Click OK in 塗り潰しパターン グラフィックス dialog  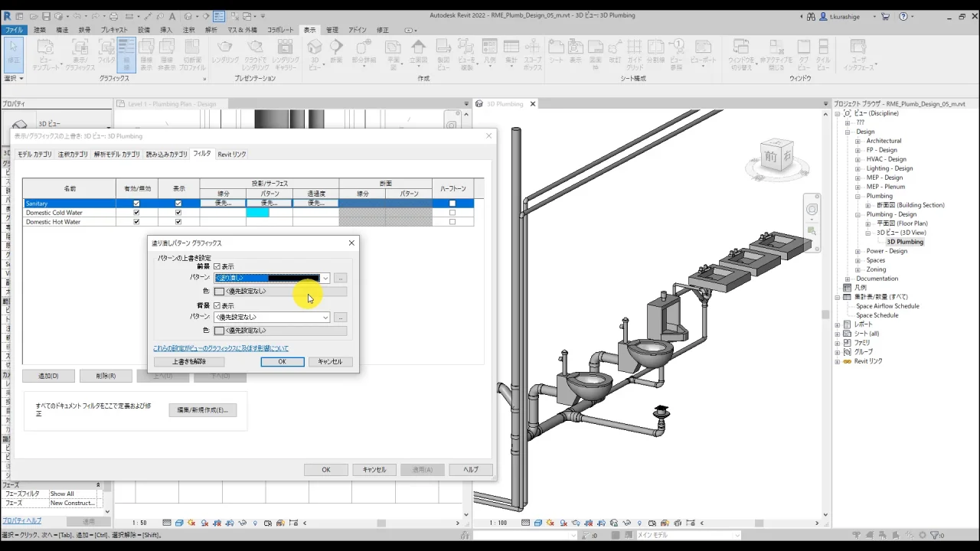pyautogui.click(x=282, y=361)
